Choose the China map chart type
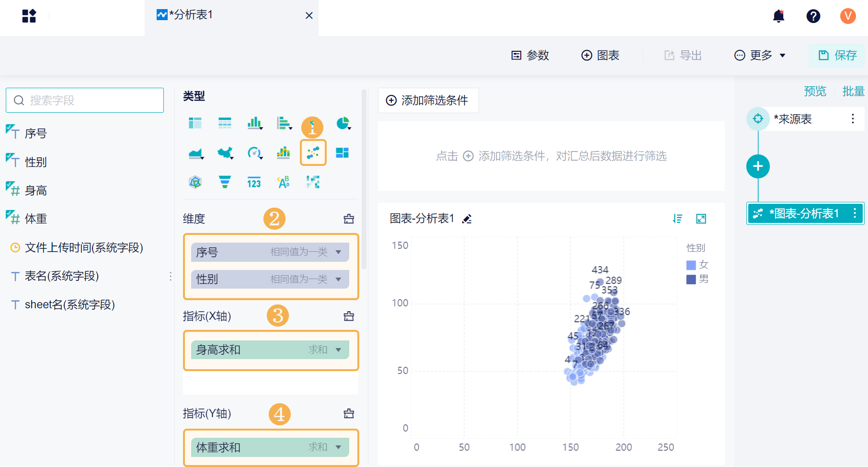 (x=225, y=153)
